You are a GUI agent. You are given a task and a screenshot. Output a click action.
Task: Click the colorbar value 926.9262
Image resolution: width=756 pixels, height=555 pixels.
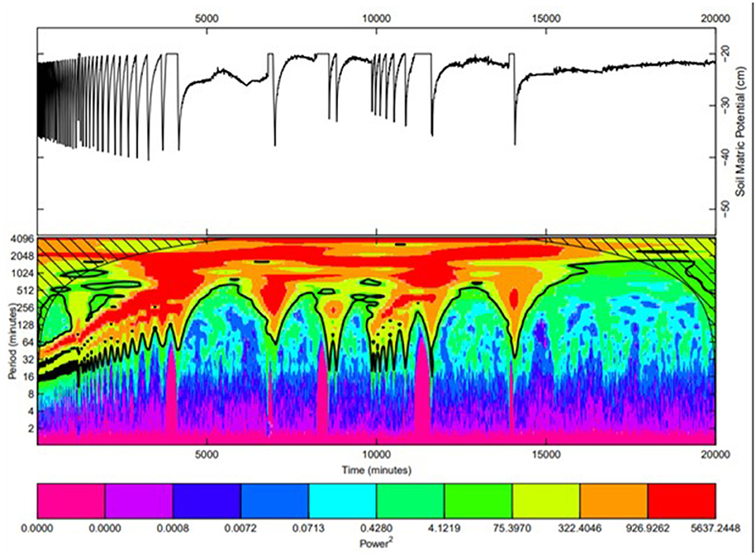tap(648, 528)
